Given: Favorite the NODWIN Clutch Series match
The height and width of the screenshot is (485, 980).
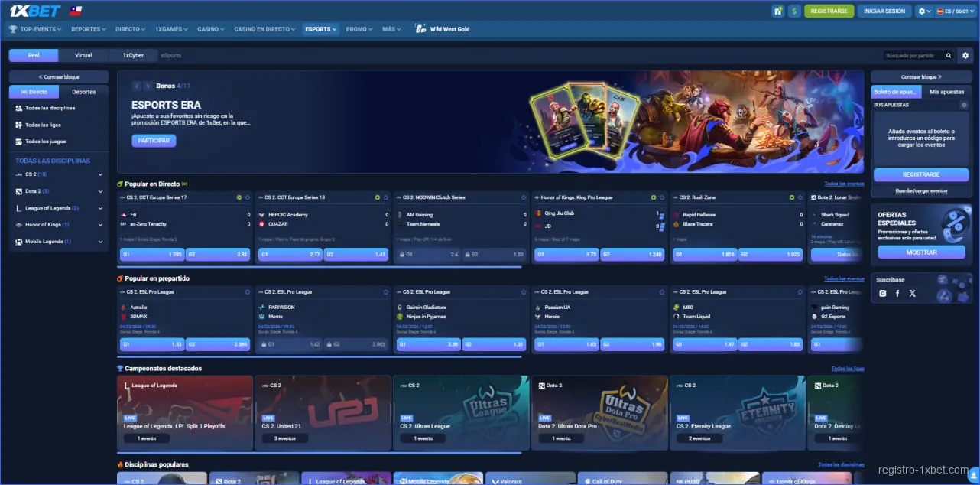Looking at the screenshot, I should tap(523, 197).
